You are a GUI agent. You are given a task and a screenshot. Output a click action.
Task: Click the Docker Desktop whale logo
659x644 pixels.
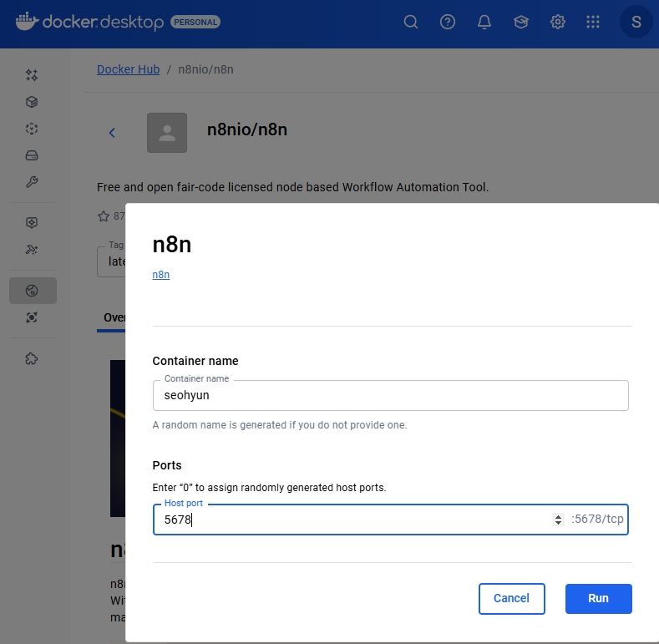tap(28, 22)
